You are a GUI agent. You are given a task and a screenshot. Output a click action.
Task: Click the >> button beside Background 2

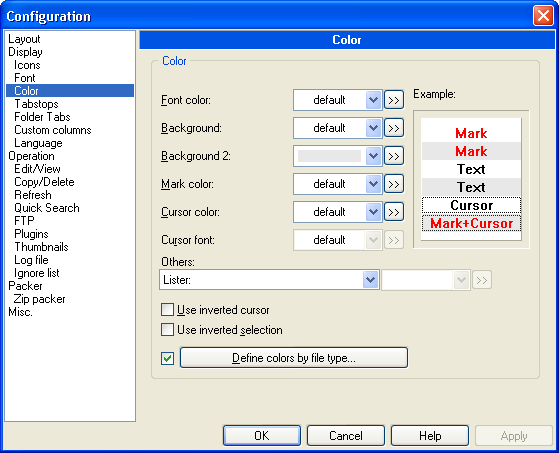[x=394, y=156]
